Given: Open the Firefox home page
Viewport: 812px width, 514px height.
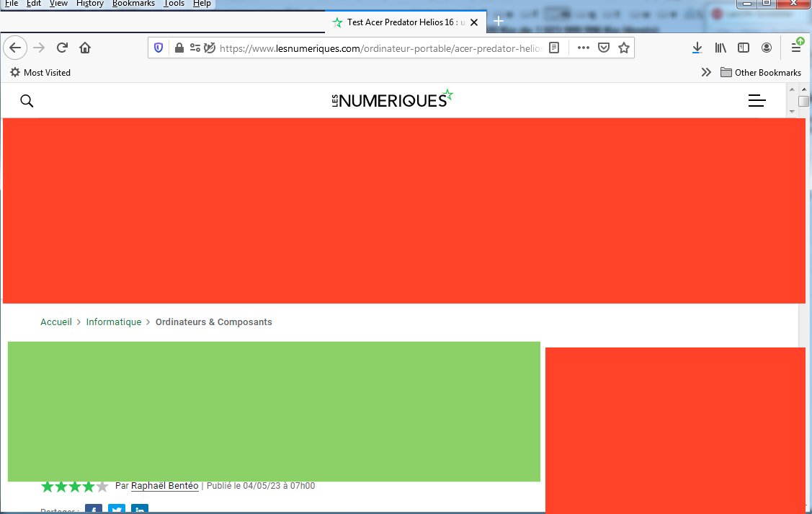Looking at the screenshot, I should coord(85,48).
